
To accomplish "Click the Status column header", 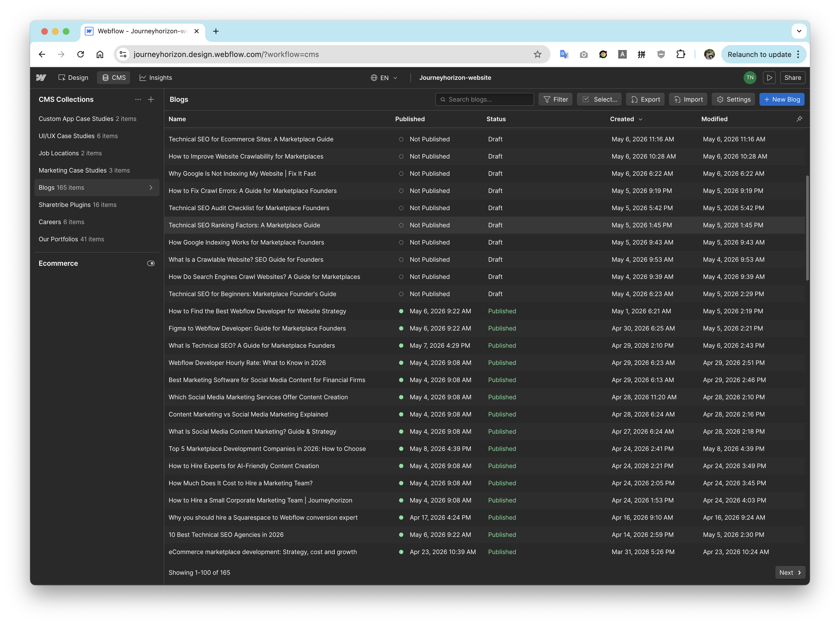I will (x=496, y=119).
